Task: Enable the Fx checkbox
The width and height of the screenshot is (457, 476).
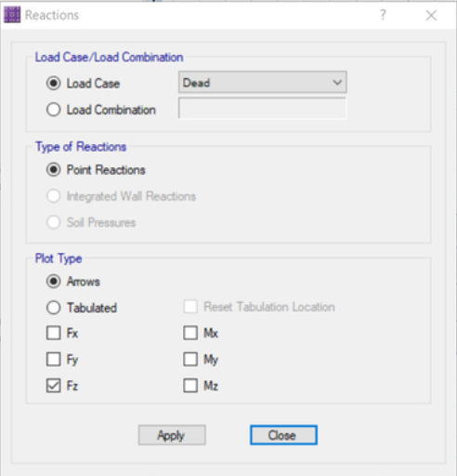Action: click(x=53, y=333)
